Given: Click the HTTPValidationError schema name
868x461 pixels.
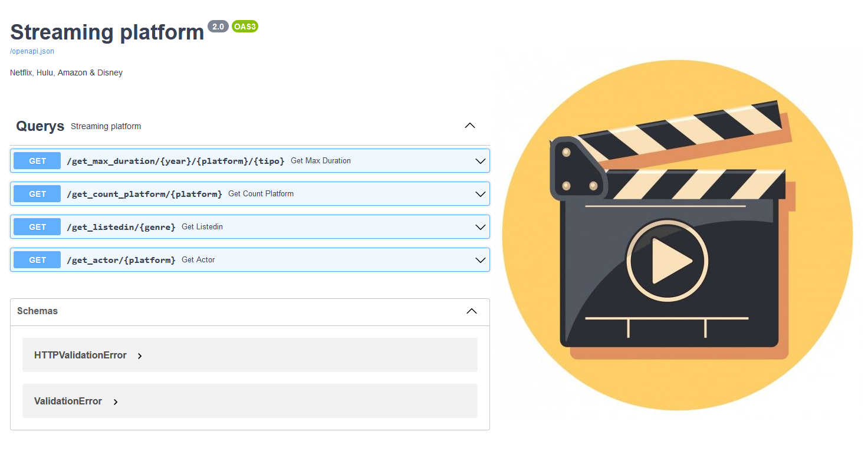Looking at the screenshot, I should tap(80, 355).
